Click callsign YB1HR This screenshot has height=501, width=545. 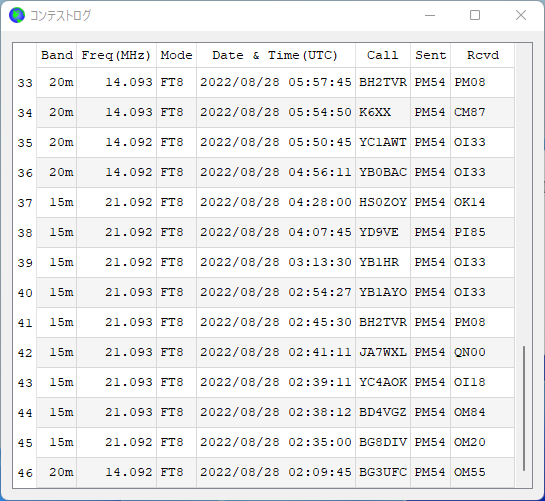click(x=379, y=262)
